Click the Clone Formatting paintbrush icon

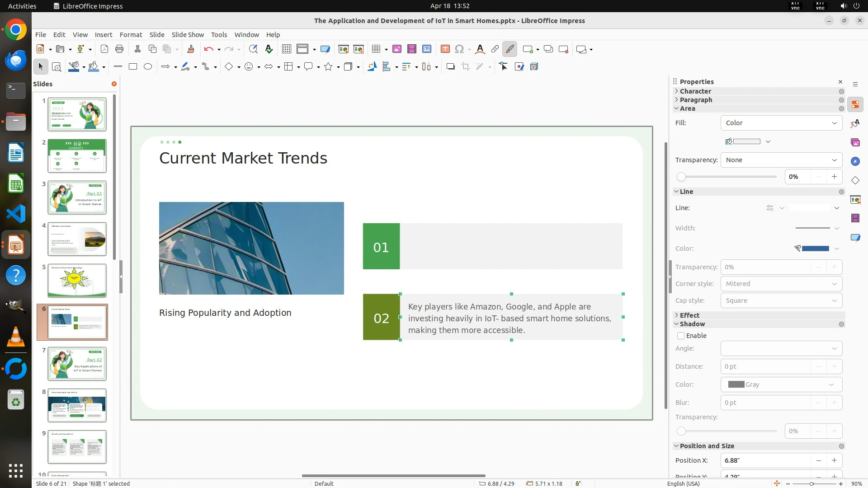pos(190,49)
